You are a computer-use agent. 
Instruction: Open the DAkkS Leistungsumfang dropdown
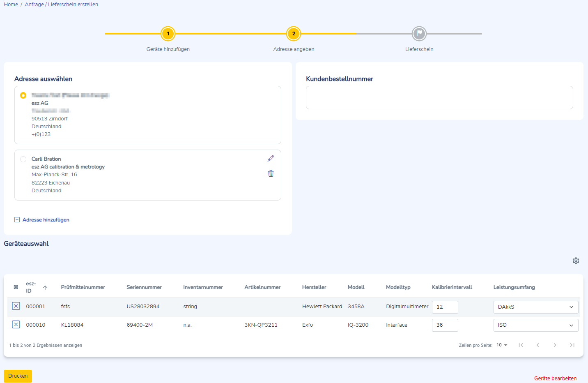[x=535, y=307]
